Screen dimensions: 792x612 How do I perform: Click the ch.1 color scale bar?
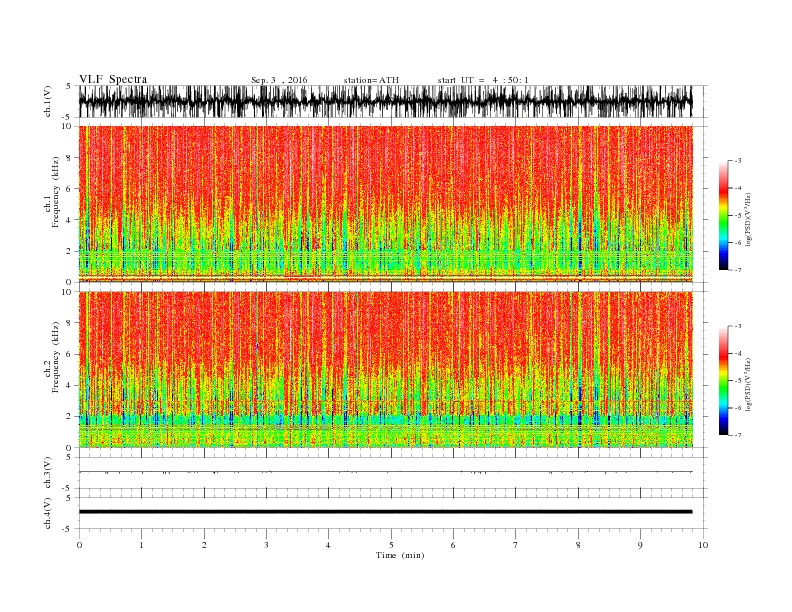click(723, 216)
